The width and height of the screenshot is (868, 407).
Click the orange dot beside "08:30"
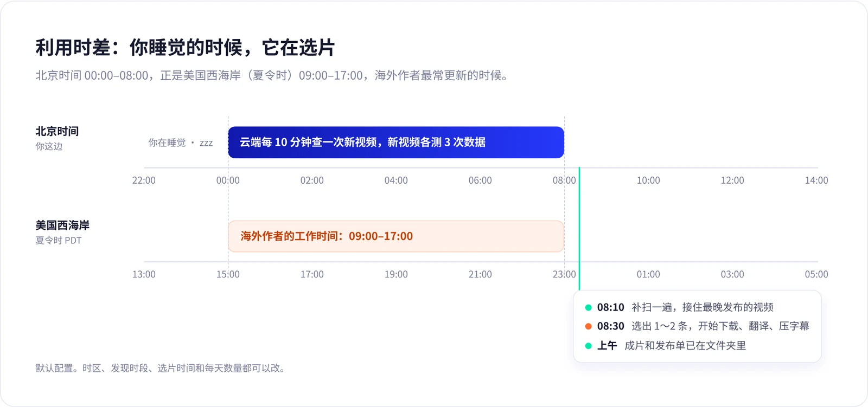pyautogui.click(x=588, y=326)
